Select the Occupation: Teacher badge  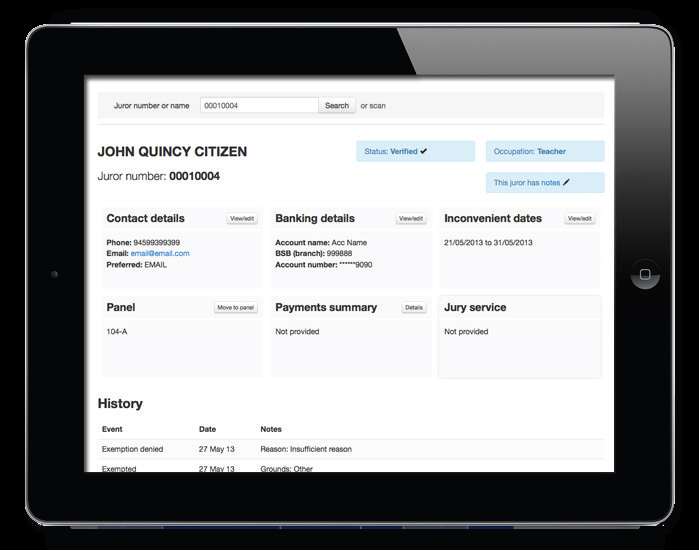coord(545,152)
